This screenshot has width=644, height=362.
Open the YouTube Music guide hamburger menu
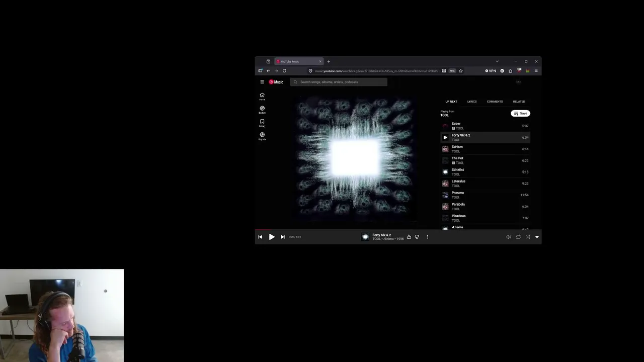click(262, 82)
